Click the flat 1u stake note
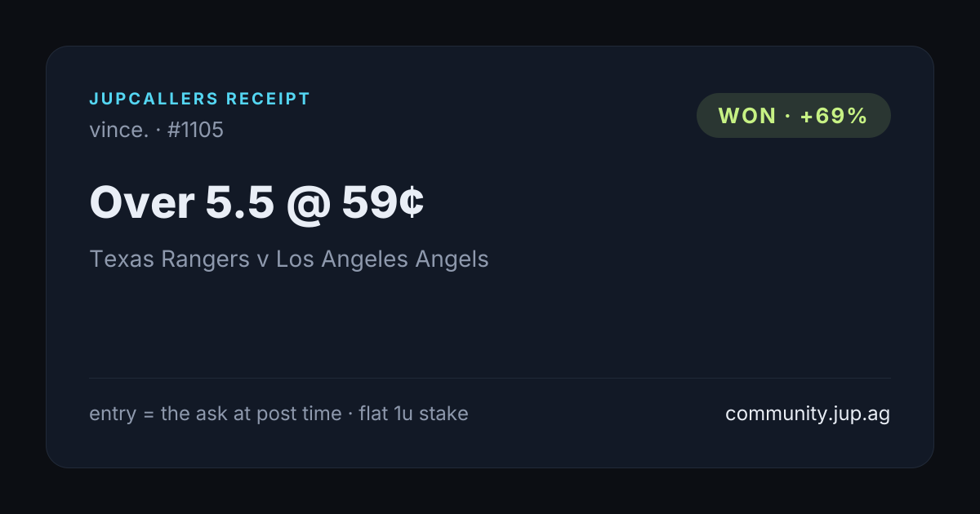The image size is (980, 514). pyautogui.click(x=413, y=414)
